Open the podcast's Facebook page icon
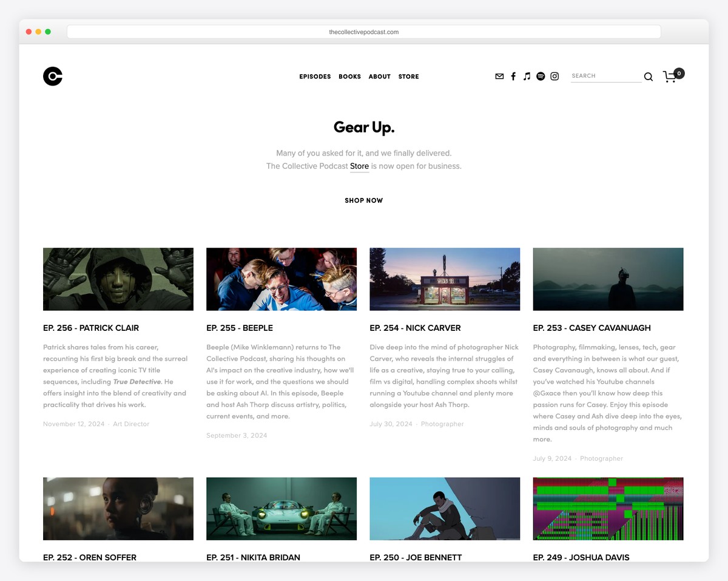This screenshot has width=728, height=581. tap(513, 76)
